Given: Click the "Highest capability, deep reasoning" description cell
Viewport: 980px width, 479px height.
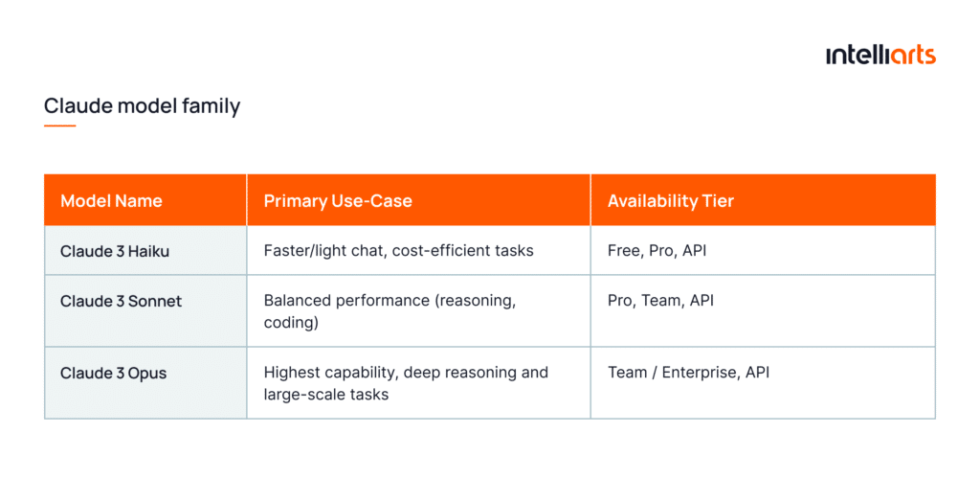Looking at the screenshot, I should tap(406, 382).
